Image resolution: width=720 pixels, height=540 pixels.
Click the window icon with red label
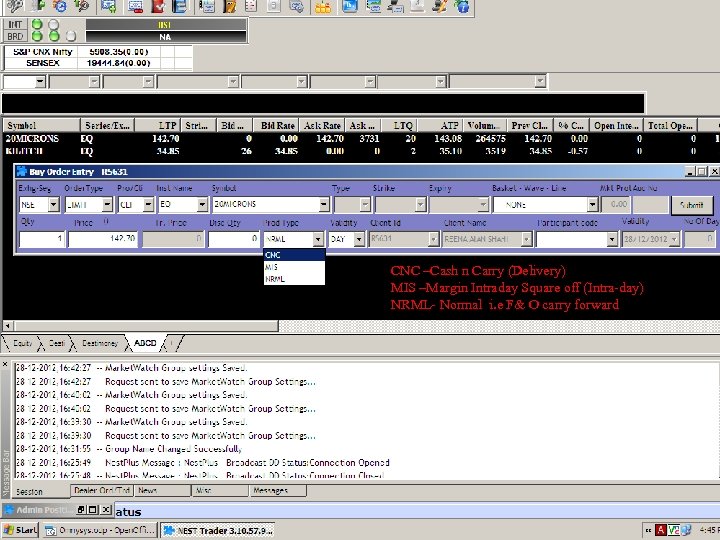(136, 6)
